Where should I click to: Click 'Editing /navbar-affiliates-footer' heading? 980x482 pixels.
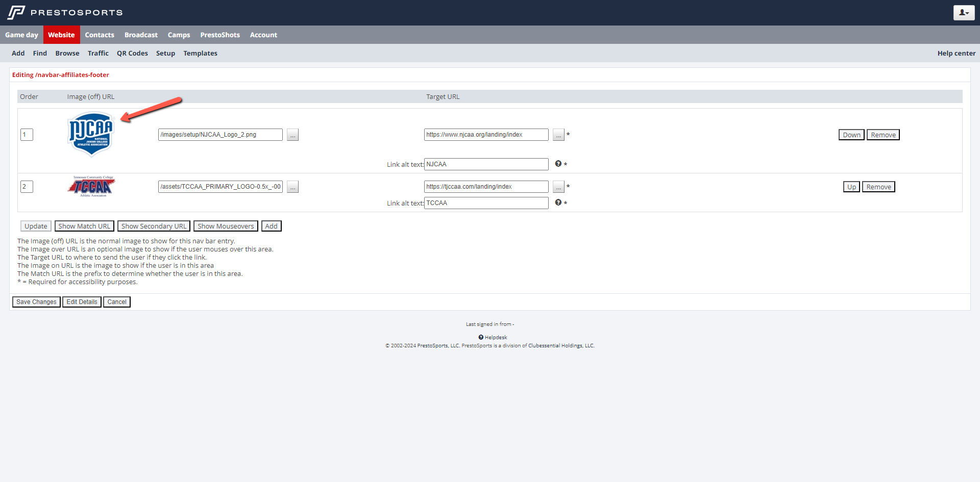tap(61, 74)
